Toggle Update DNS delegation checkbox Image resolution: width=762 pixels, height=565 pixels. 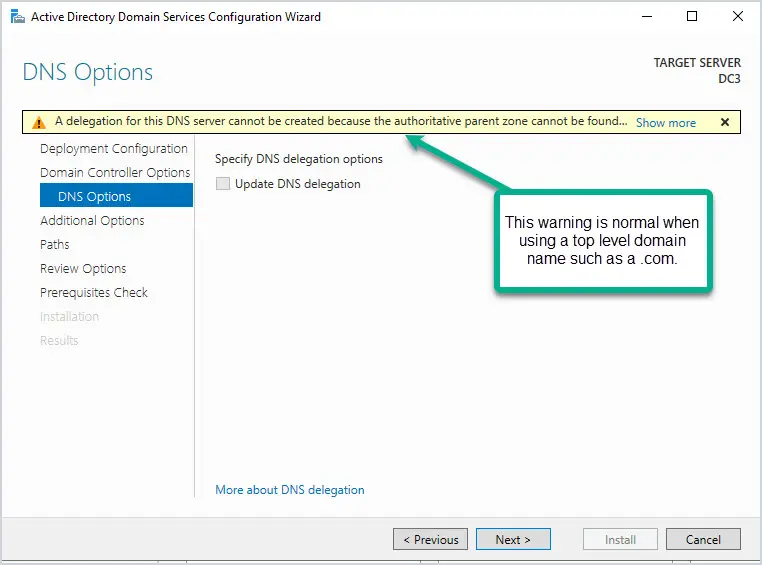[223, 184]
